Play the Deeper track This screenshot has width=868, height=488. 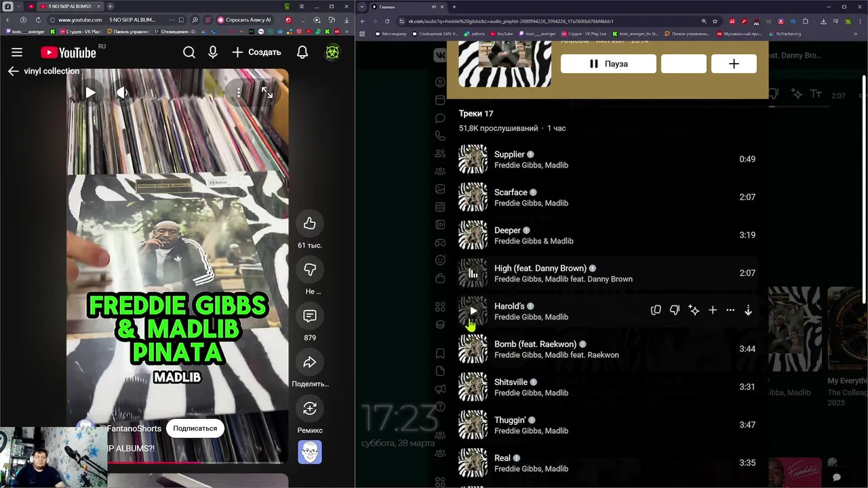point(607,235)
